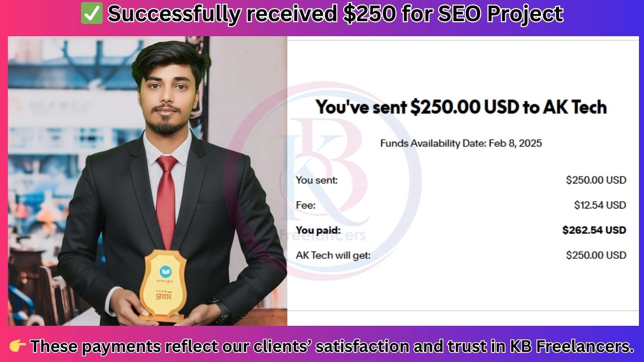The height and width of the screenshot is (362, 644).
Task: Click the award trophy plaque
Action: (163, 286)
